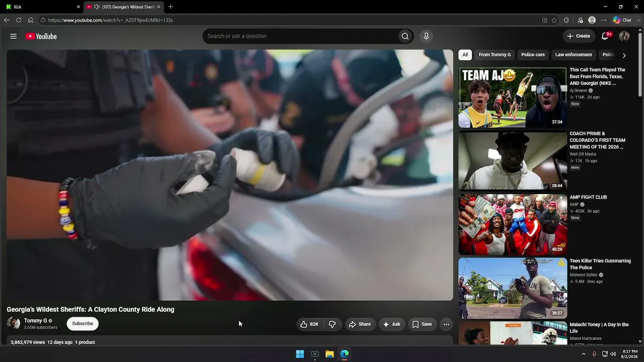Dislike the video with thumbs down
Screen dimensions: 644x362
tap(332, 324)
